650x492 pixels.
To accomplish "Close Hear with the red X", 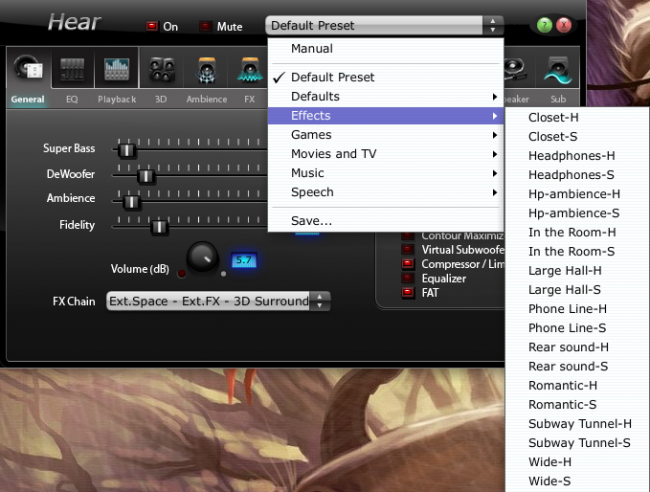I will coord(564,25).
